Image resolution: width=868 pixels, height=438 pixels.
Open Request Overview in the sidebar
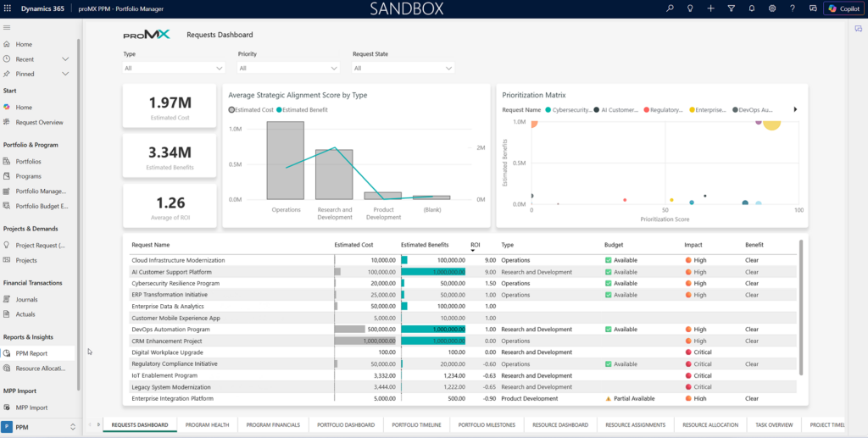pos(39,122)
